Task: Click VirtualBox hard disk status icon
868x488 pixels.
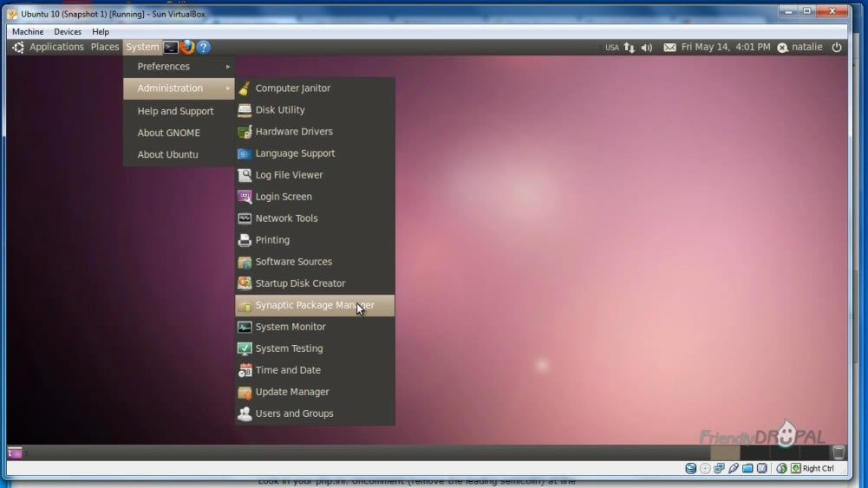Action: [690, 468]
